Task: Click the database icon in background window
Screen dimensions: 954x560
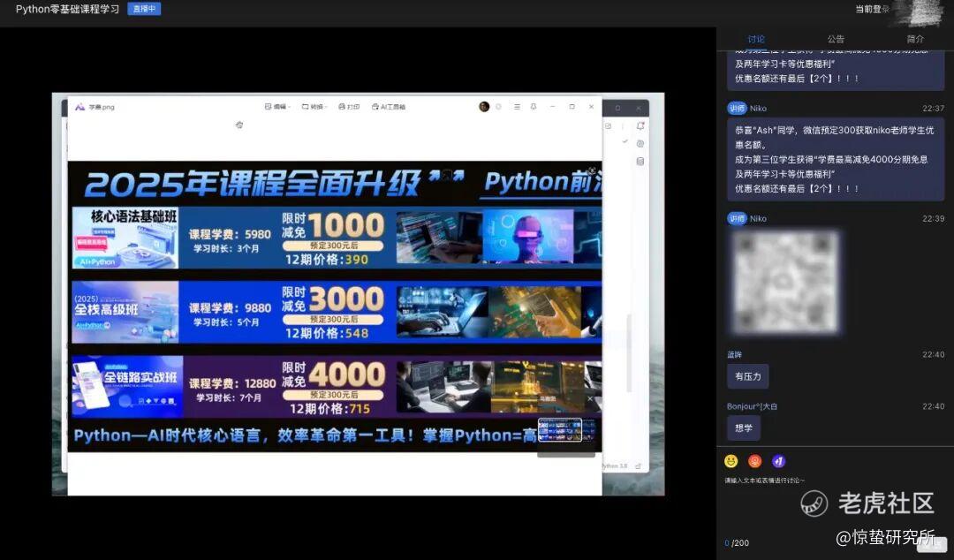Action: 640,162
